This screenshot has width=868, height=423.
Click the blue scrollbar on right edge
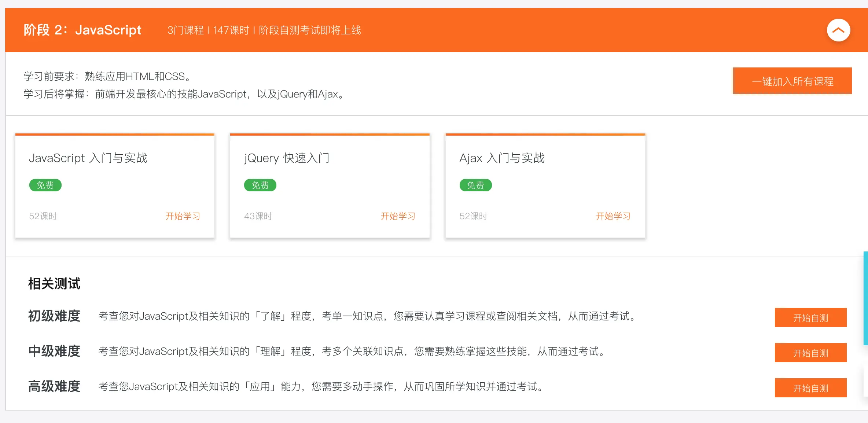point(865,298)
